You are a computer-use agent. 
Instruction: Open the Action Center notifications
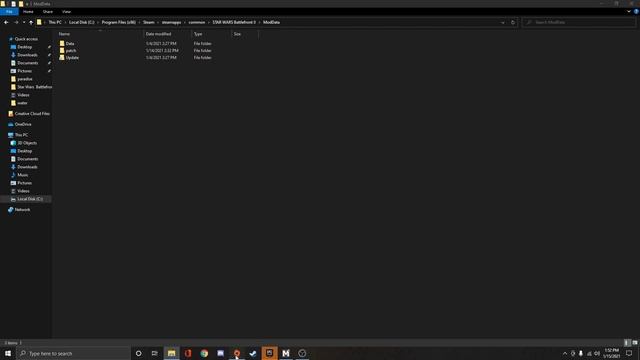pos(629,353)
